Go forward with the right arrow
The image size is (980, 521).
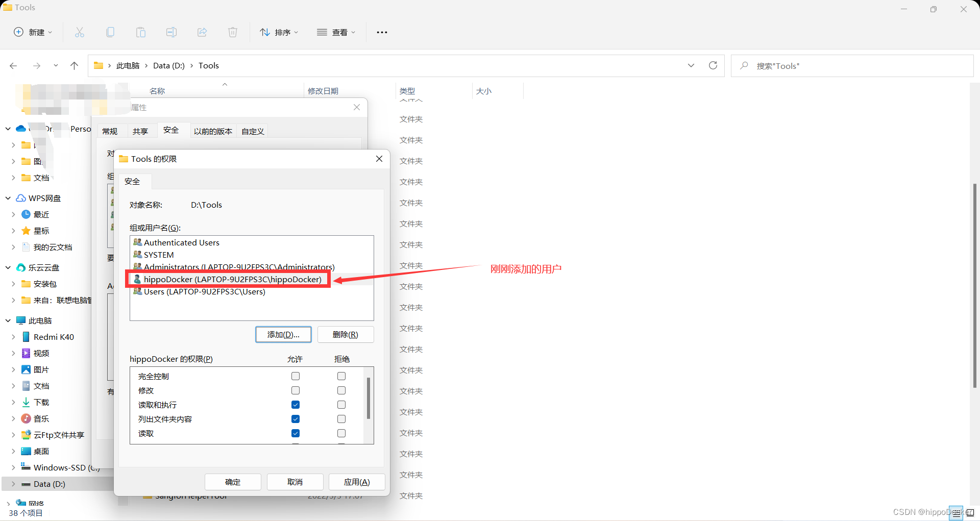[36, 66]
